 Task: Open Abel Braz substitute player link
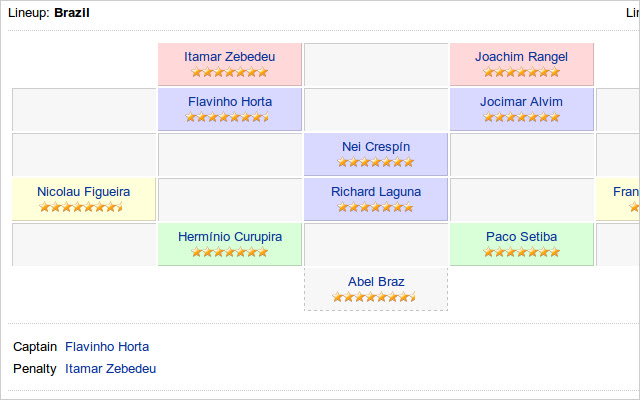pyautogui.click(x=375, y=282)
